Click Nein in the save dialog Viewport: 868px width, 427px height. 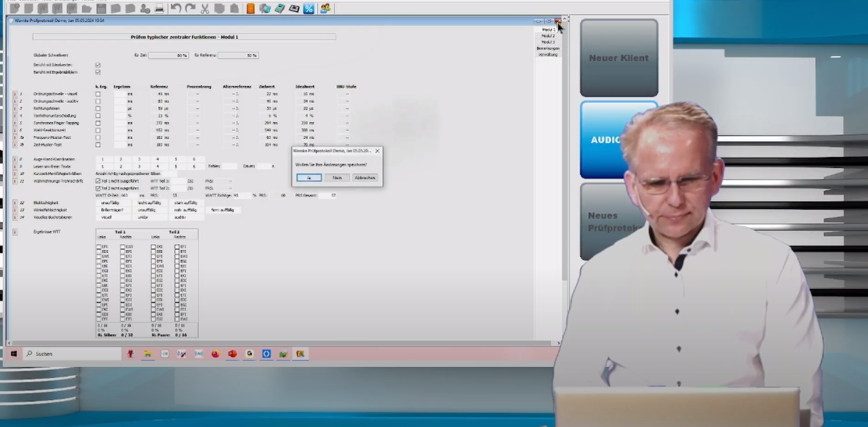337,177
